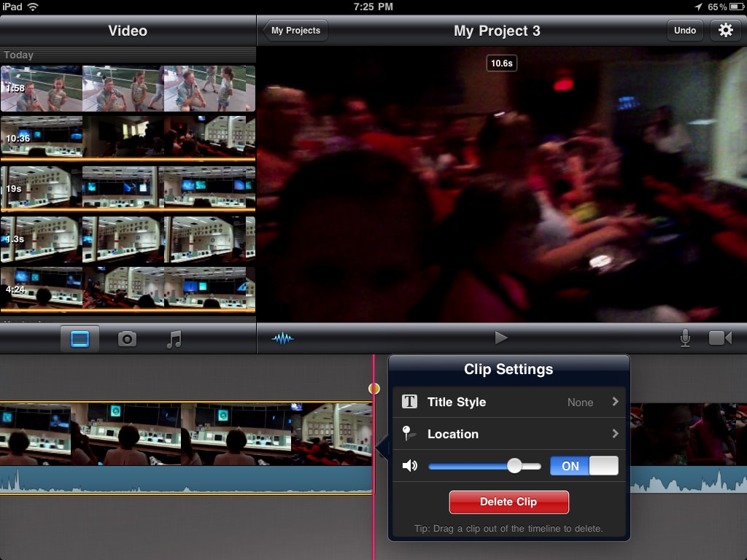The height and width of the screenshot is (560, 747).
Task: Select the microphone voiceover icon
Action: 684,338
